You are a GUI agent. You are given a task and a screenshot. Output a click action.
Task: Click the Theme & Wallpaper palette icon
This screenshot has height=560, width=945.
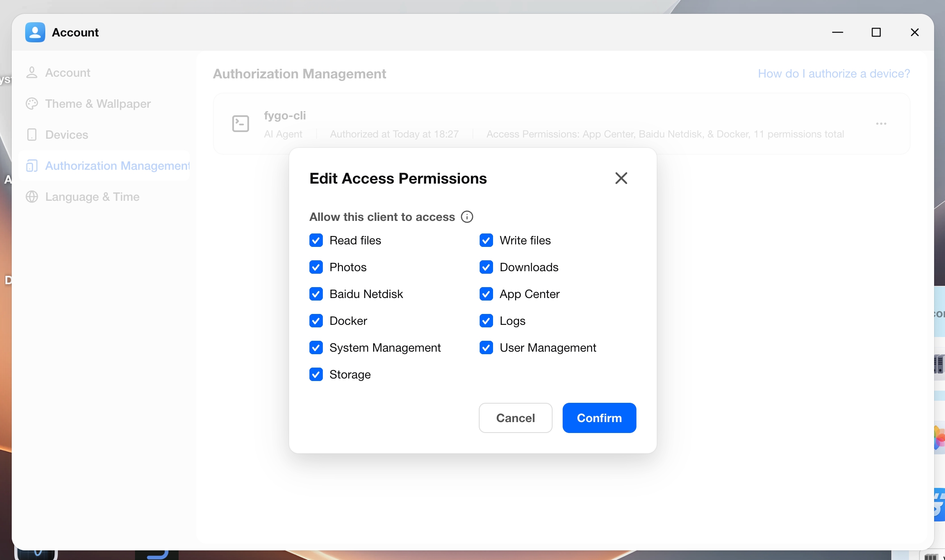32,104
